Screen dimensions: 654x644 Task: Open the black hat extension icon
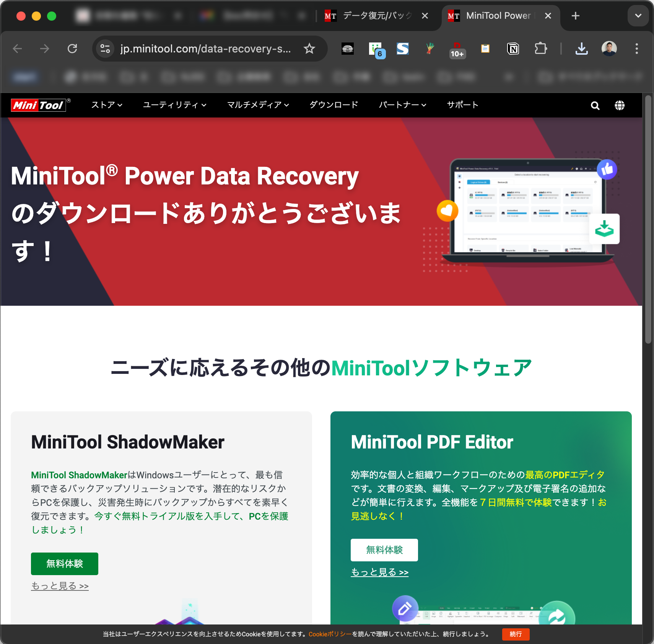[x=347, y=49]
